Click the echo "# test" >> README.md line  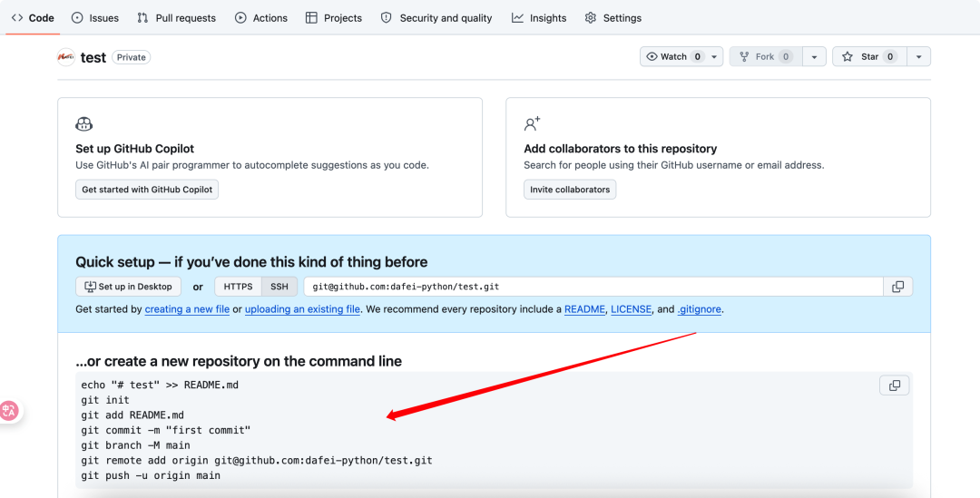pos(160,385)
